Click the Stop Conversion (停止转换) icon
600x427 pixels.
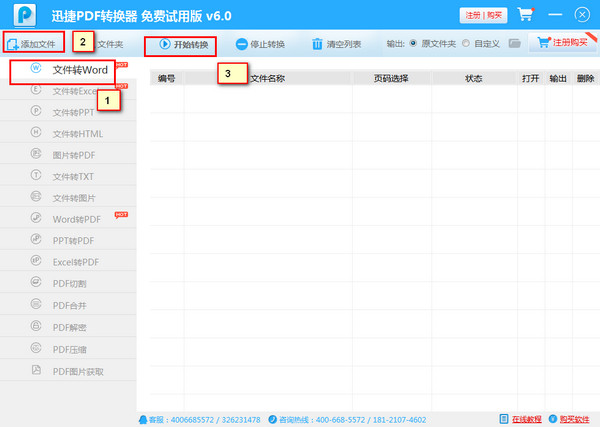click(241, 44)
